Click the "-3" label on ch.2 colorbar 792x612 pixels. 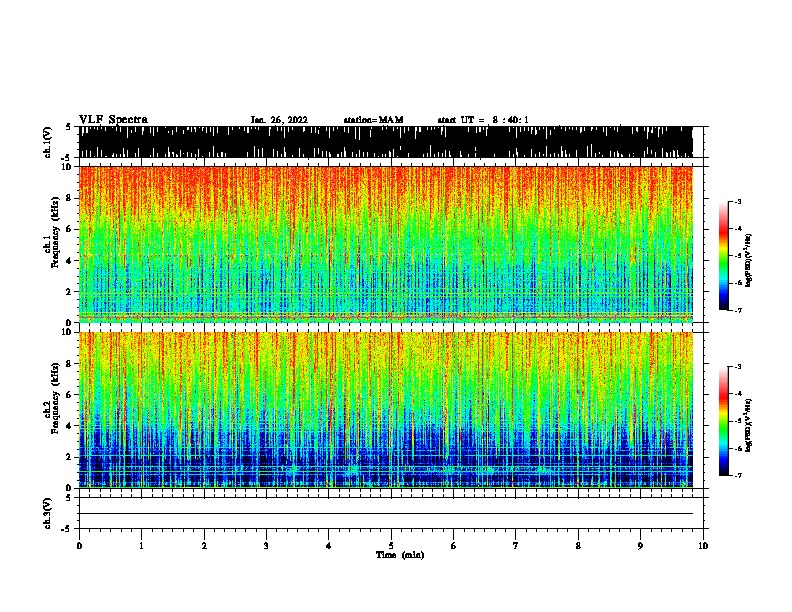coord(738,367)
